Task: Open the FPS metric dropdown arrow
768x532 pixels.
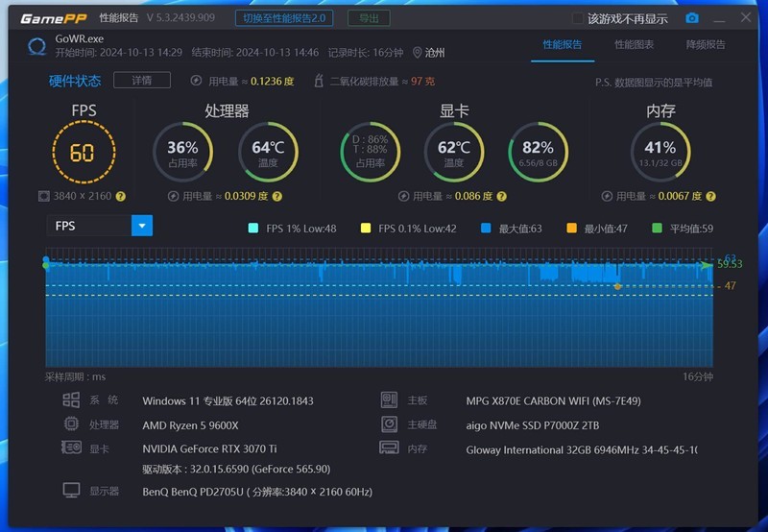Action: (142, 226)
